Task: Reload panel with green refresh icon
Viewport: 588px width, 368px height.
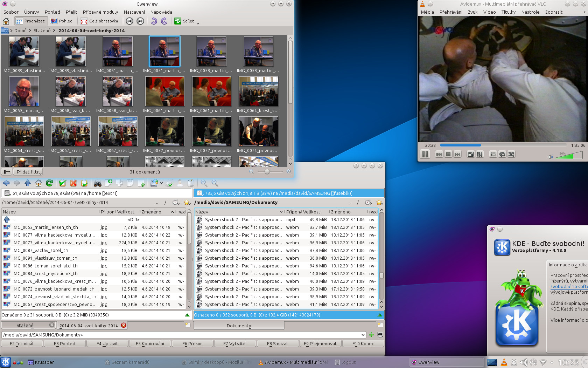Action: [x=49, y=183]
